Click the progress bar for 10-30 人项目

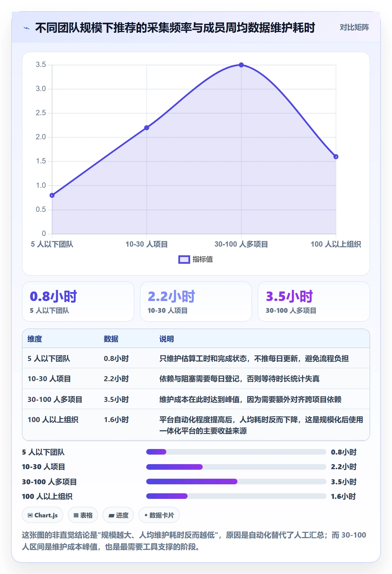(x=236, y=467)
